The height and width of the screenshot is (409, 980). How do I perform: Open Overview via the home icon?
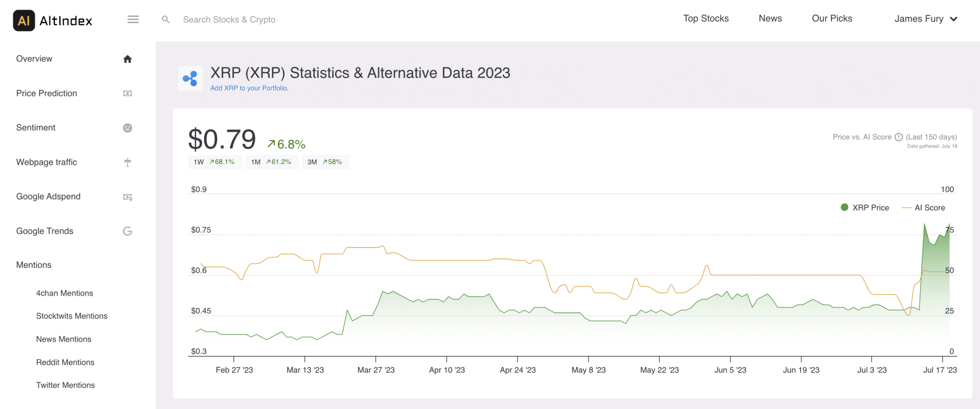point(128,58)
